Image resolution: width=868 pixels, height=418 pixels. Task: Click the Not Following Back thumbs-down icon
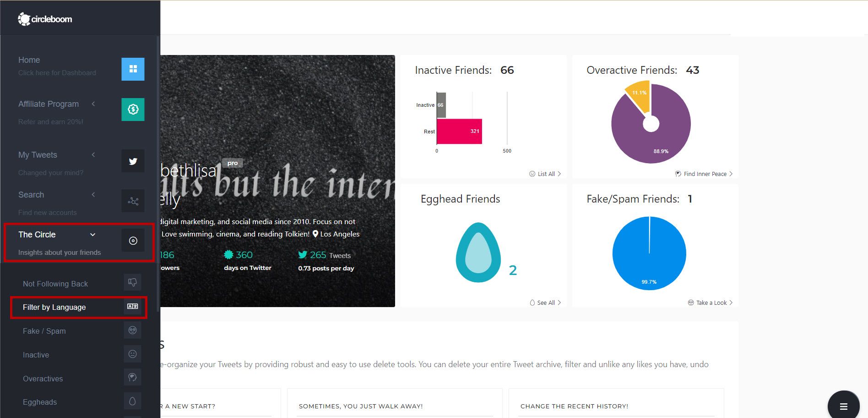point(132,282)
